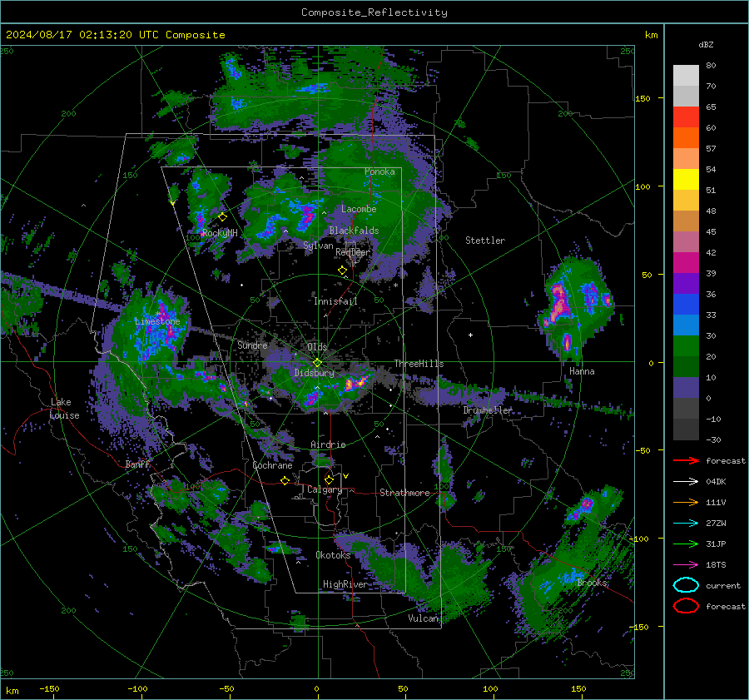Image resolution: width=749 pixels, height=700 pixels.
Task: Click the Stettler city label
Action: click(485, 241)
